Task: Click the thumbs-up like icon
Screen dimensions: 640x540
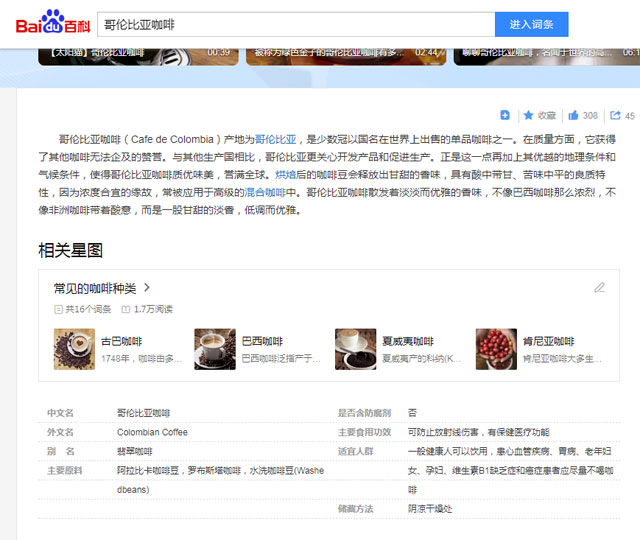Action: pos(573,116)
